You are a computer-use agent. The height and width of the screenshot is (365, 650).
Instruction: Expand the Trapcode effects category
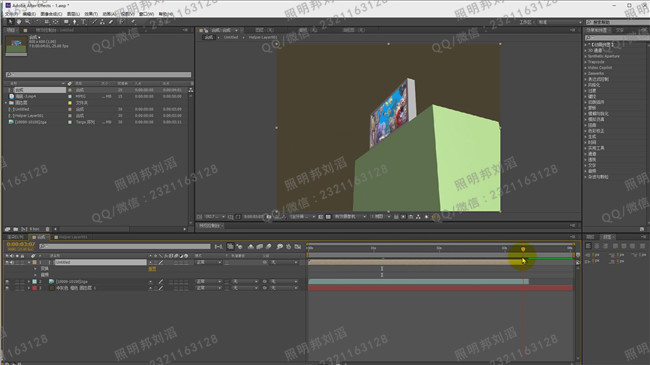point(585,62)
